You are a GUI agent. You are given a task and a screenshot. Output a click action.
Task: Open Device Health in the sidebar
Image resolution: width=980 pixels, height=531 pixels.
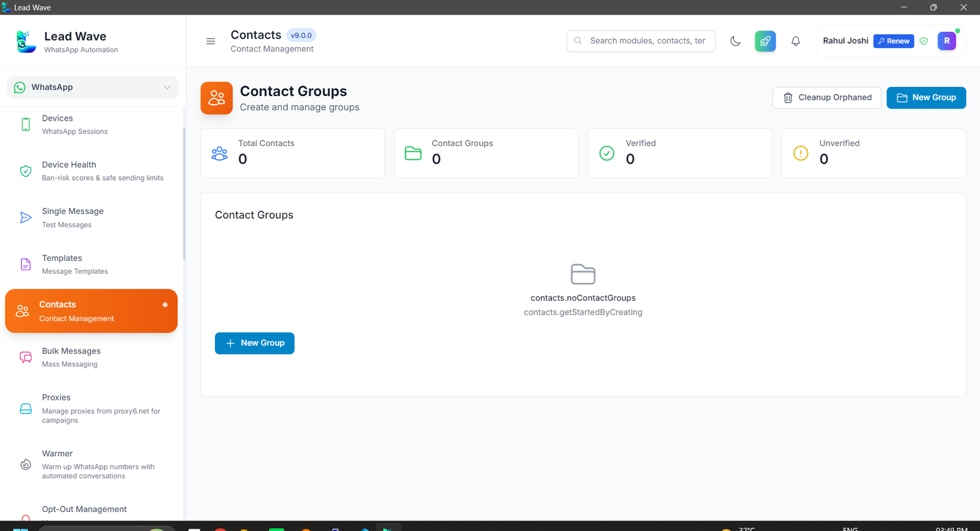tap(92, 171)
